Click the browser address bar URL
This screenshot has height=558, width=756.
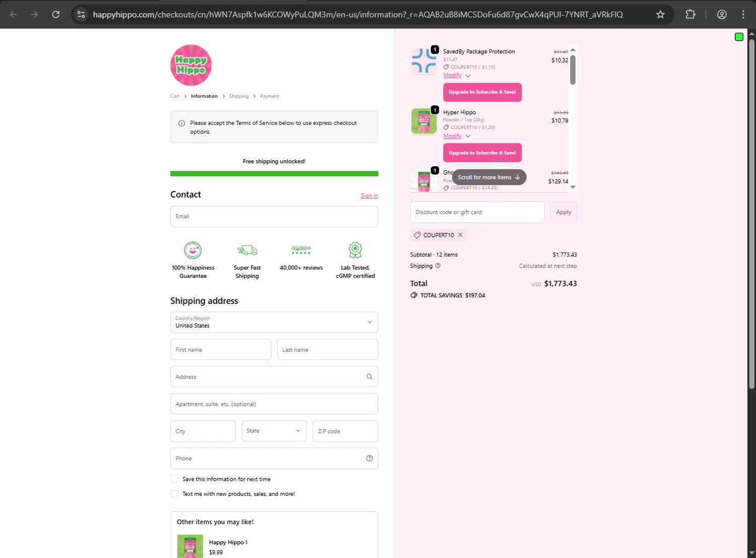[x=358, y=15]
